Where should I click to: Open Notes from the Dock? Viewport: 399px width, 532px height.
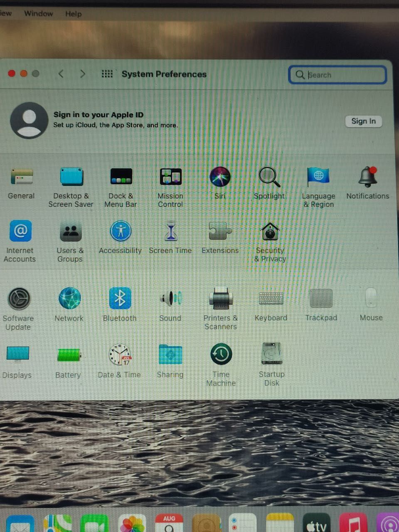[x=280, y=523]
